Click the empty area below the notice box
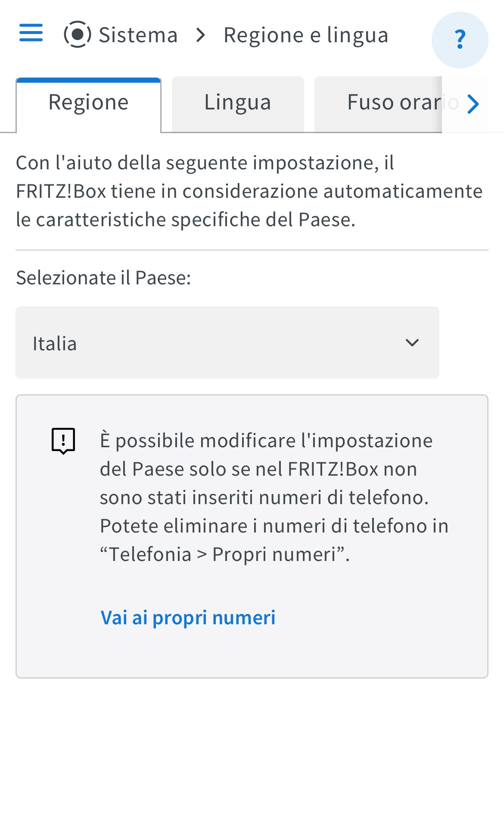The width and height of the screenshot is (504, 838). [x=252, y=758]
